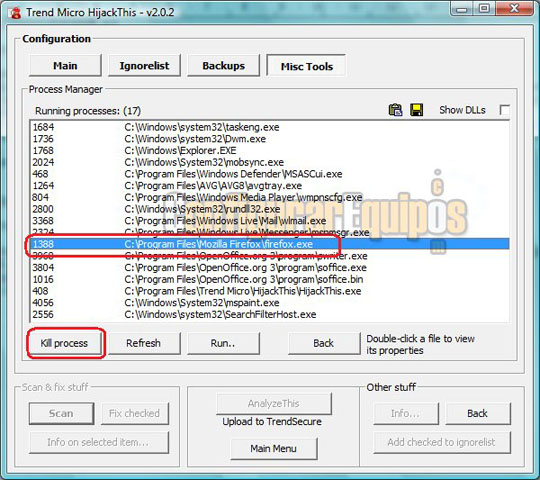The image size is (540, 480).
Task: Select process 1264 avgtray.exe
Action: (269, 186)
